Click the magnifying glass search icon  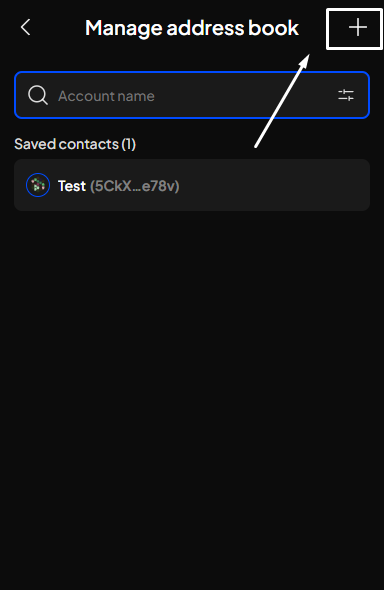click(38, 95)
